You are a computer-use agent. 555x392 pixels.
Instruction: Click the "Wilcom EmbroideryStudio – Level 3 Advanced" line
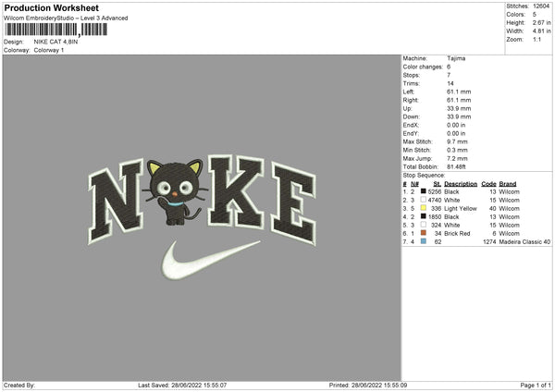pyautogui.click(x=66, y=18)
